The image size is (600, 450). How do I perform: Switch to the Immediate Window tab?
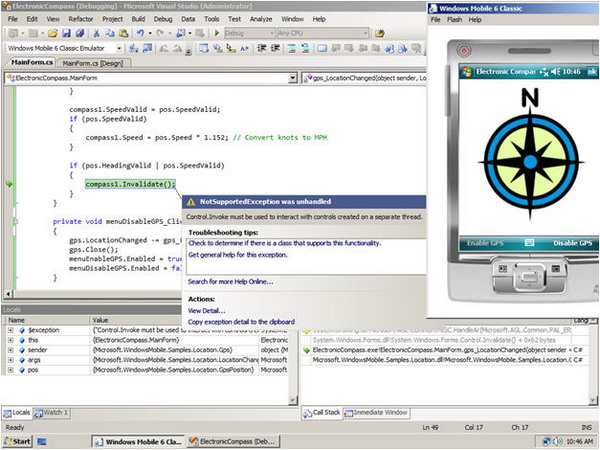(x=376, y=412)
